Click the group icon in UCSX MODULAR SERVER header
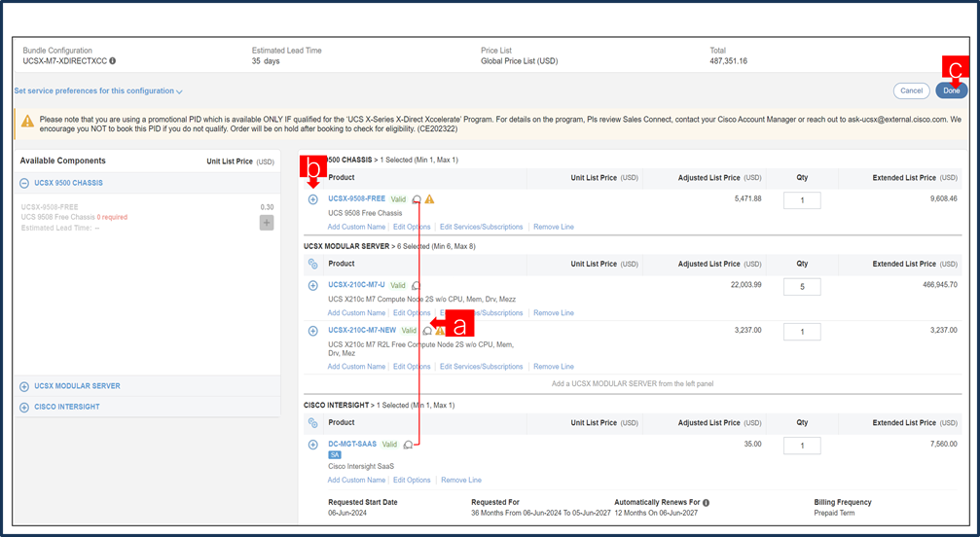Image resolution: width=980 pixels, height=537 pixels. pos(313,265)
